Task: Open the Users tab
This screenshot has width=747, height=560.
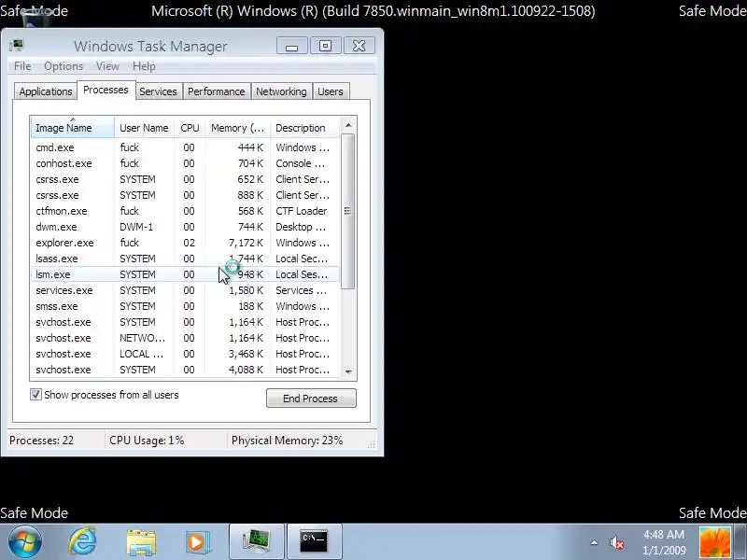Action: point(331,91)
